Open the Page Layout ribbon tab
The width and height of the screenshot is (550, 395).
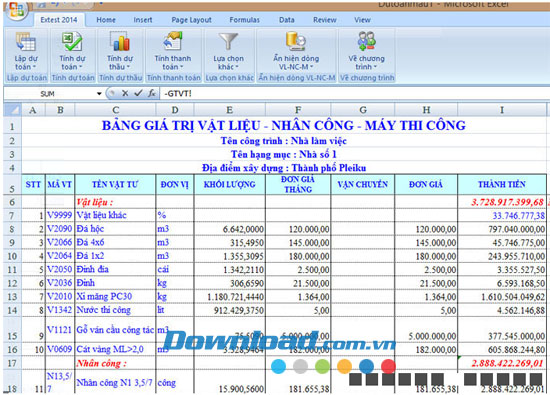coord(192,20)
